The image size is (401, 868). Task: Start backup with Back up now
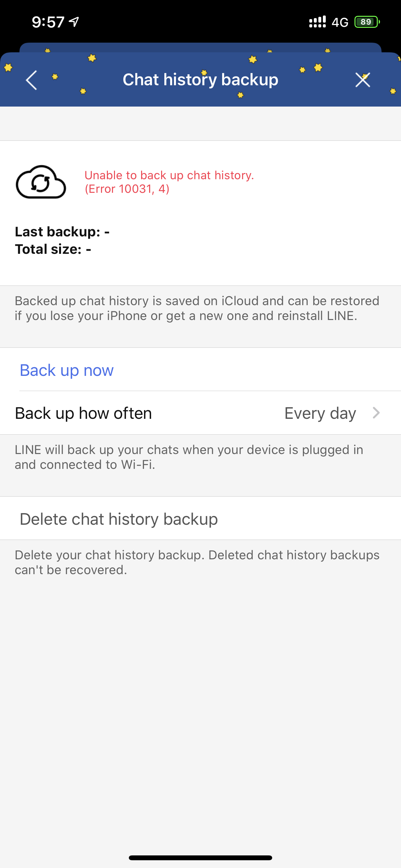[67, 370]
